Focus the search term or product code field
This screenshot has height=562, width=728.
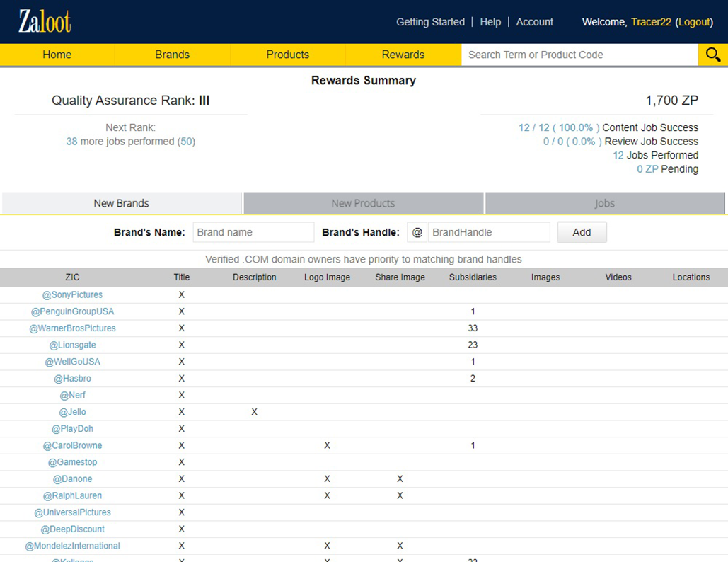pyautogui.click(x=579, y=55)
